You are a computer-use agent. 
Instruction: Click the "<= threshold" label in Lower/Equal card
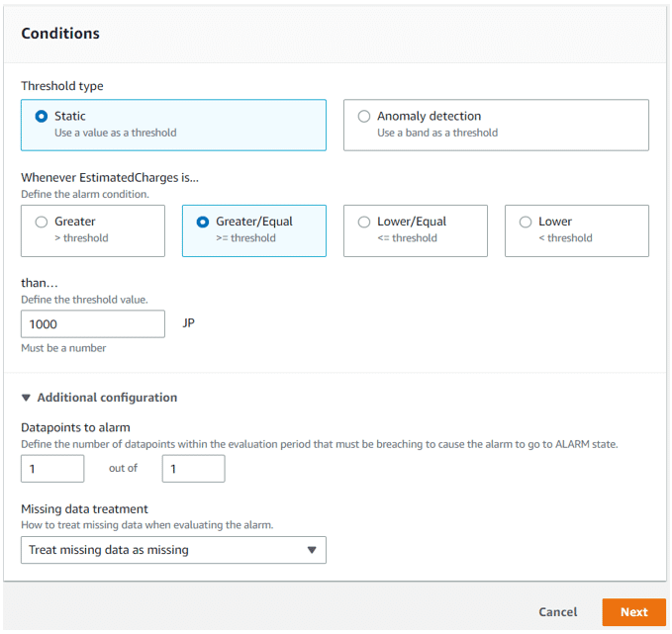pos(407,238)
